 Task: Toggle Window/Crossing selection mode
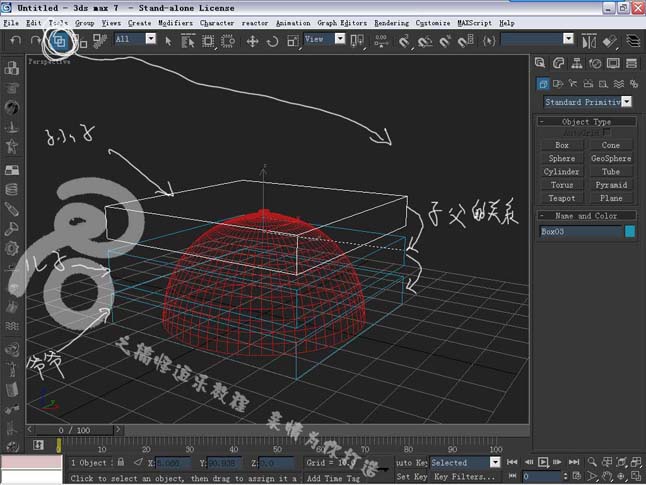(x=228, y=41)
